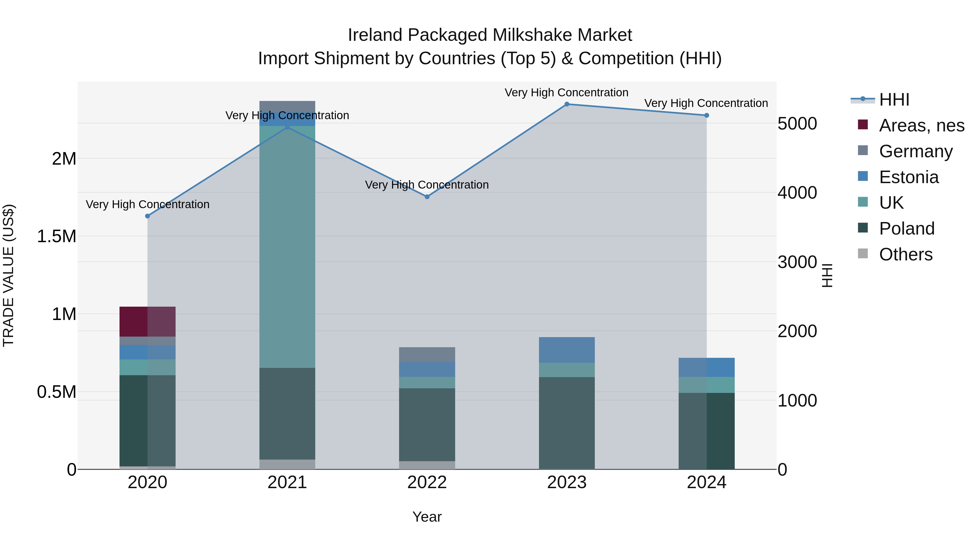Image resolution: width=980 pixels, height=551 pixels.
Task: Click the 2021 Germany bar segment on top
Action: tap(287, 106)
